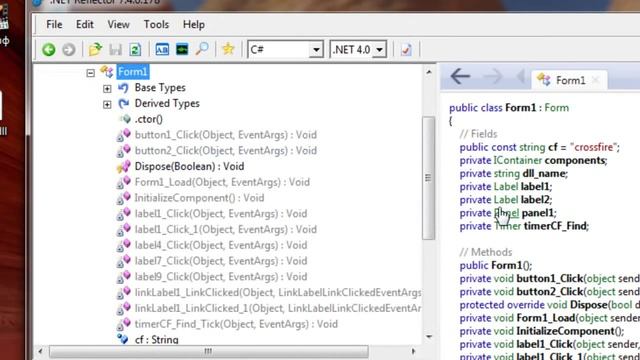Click the tree scroll right arrow
640x360 pixels.
point(413,351)
